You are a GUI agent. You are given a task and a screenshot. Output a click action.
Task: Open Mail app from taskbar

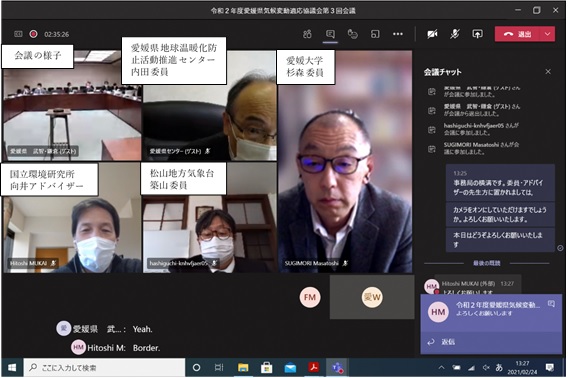[290, 368]
